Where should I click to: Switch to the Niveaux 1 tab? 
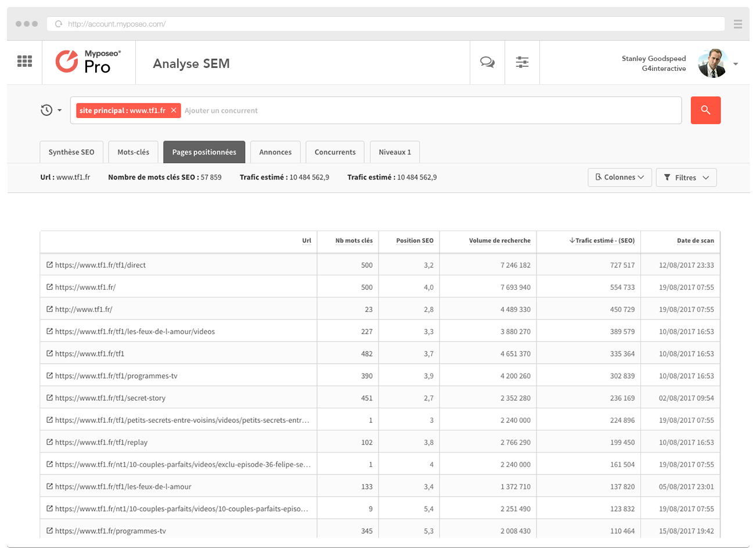point(395,152)
